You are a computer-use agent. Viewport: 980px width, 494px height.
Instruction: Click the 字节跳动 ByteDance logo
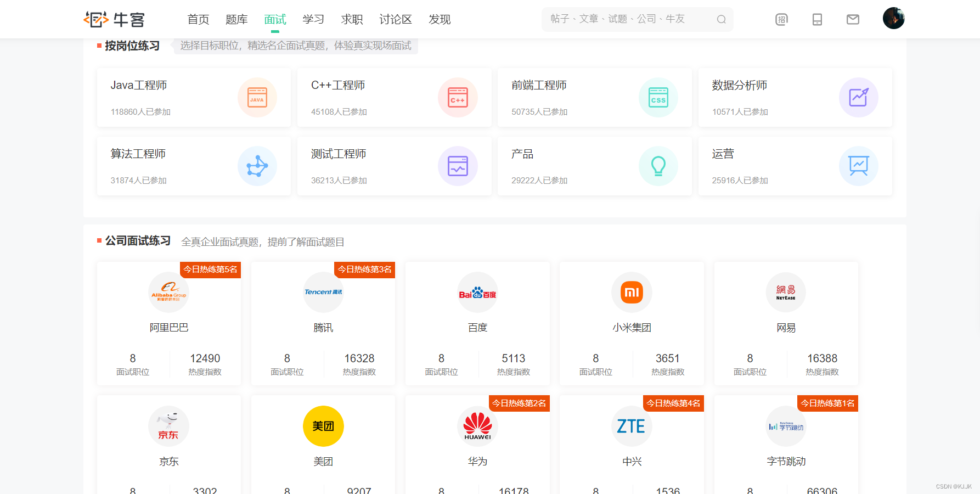coord(786,426)
